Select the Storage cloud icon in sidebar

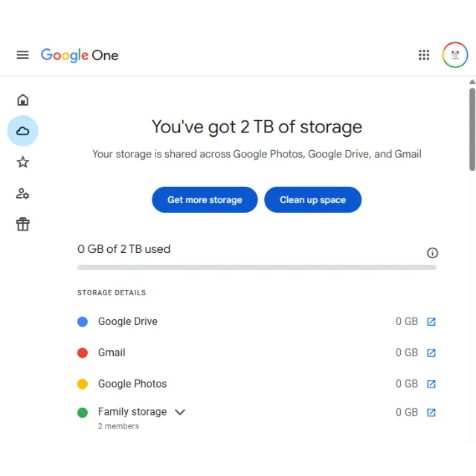pos(23,131)
